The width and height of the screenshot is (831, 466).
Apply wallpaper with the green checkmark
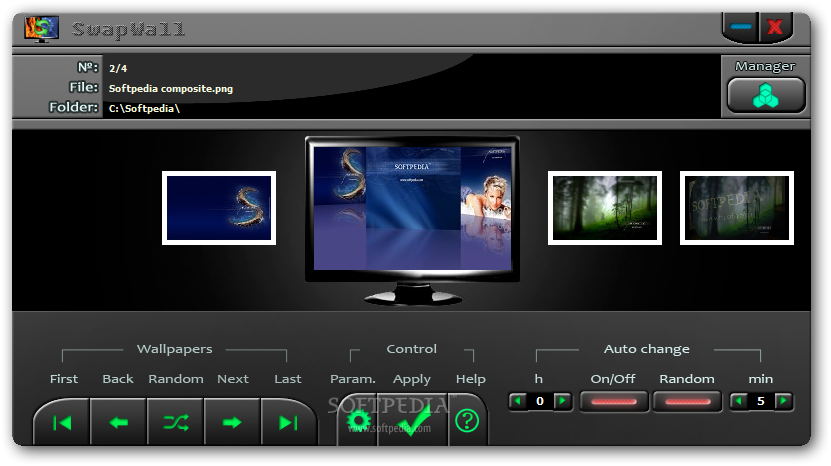click(413, 421)
